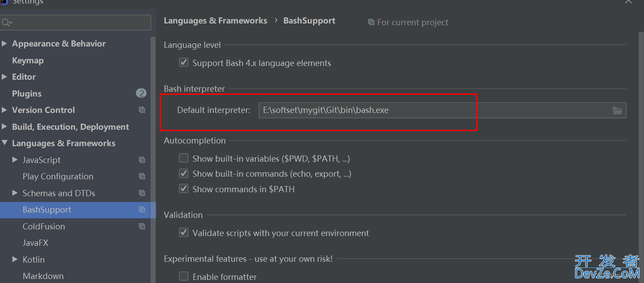Click the project-level copy icon beside Version Control

click(142, 110)
